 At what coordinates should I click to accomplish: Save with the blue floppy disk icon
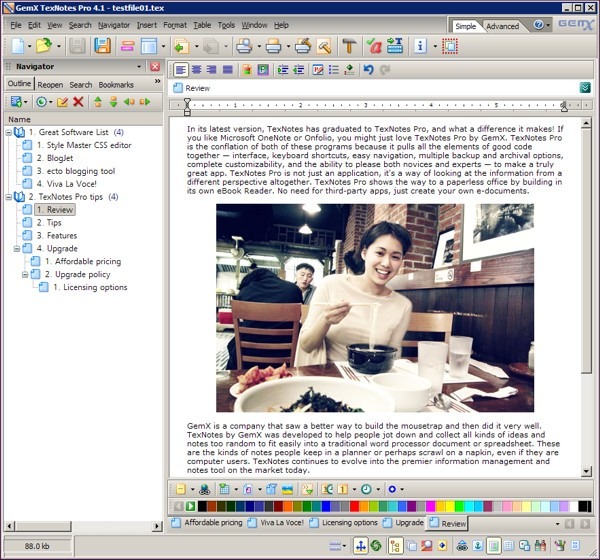(x=102, y=46)
